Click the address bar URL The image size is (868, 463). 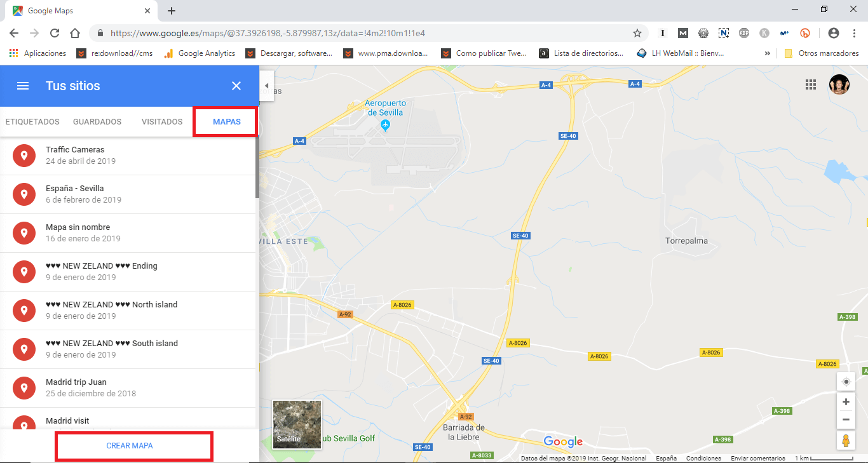coord(268,33)
